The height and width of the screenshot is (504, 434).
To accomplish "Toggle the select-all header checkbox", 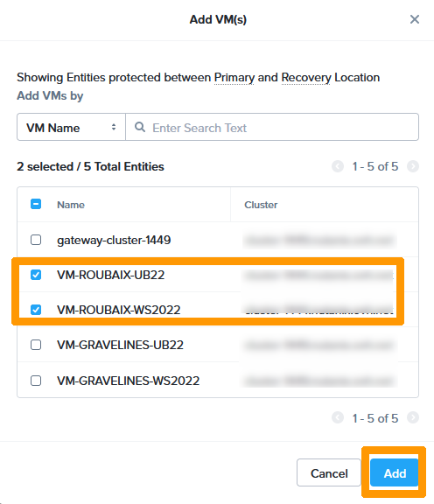I will click(x=36, y=204).
